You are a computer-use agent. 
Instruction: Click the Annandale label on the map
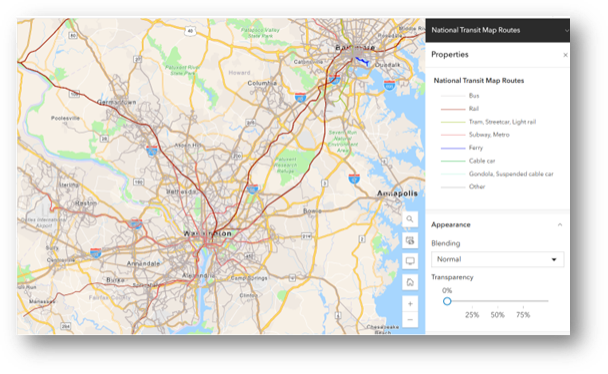[x=143, y=263]
